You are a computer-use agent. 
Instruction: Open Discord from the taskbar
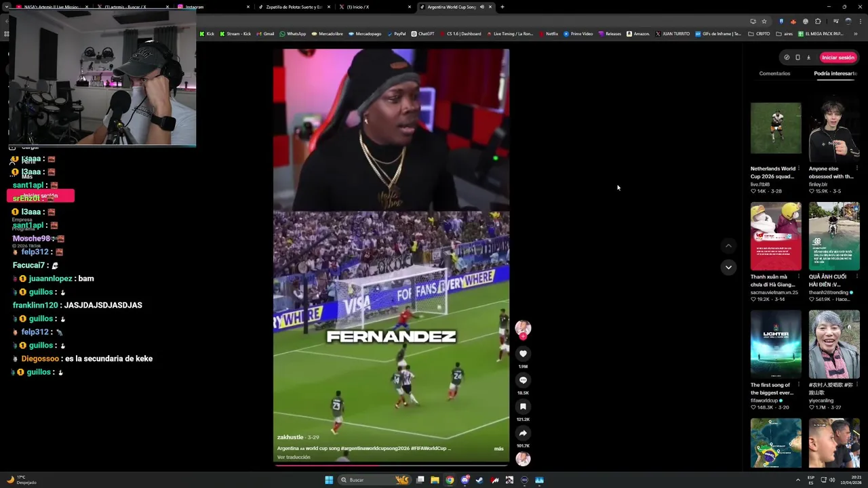pos(465,480)
